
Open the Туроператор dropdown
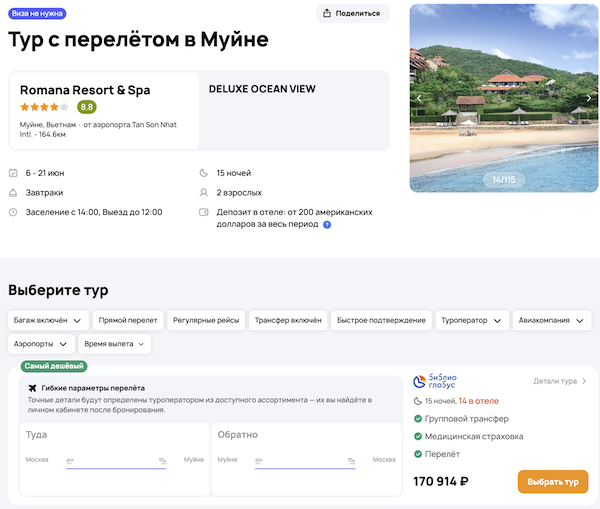(472, 320)
